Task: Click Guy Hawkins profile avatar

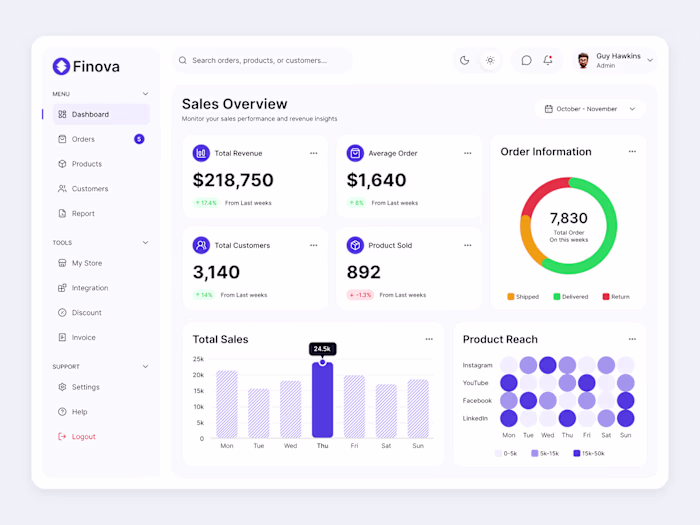Action: [x=583, y=60]
